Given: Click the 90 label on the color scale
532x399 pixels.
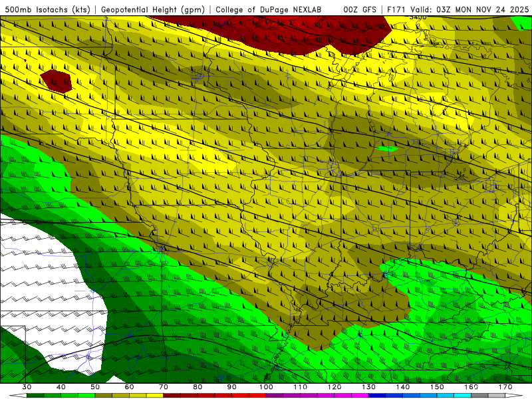Looking at the screenshot, I should point(231,387).
